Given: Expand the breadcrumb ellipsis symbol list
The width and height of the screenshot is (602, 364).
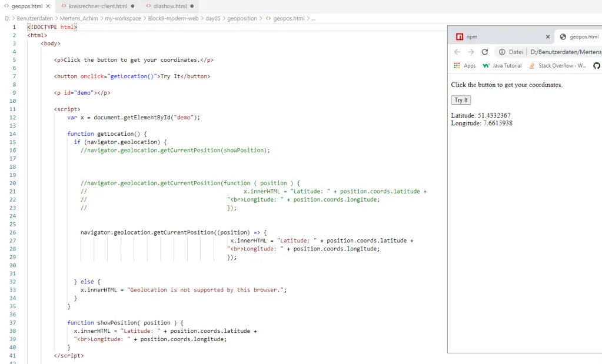Looking at the screenshot, I should coord(313,18).
